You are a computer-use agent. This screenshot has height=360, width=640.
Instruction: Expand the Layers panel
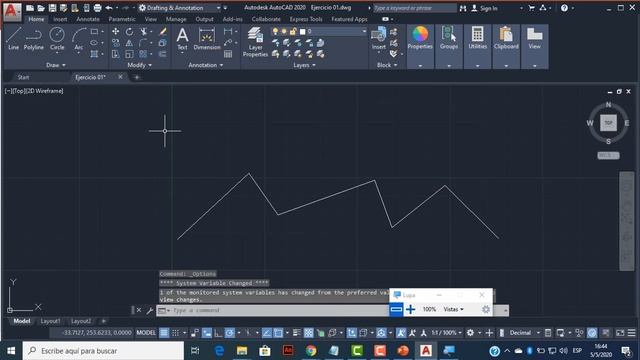click(304, 65)
